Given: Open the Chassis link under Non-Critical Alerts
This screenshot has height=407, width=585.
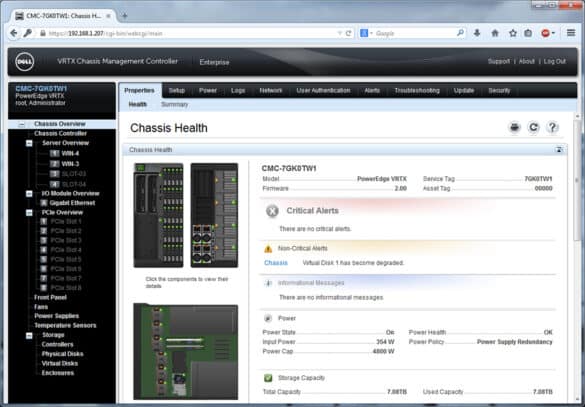Looking at the screenshot, I should pyautogui.click(x=276, y=263).
